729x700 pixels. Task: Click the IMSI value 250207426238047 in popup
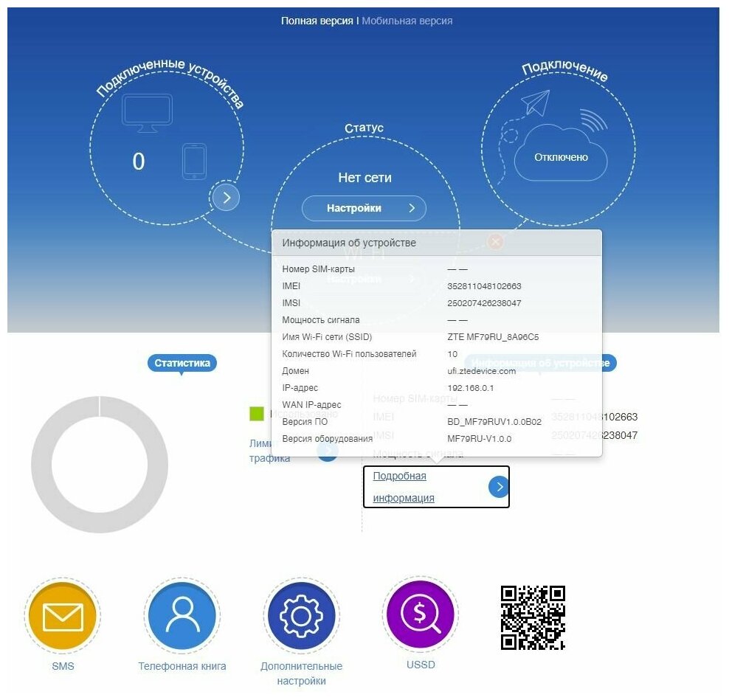484,303
